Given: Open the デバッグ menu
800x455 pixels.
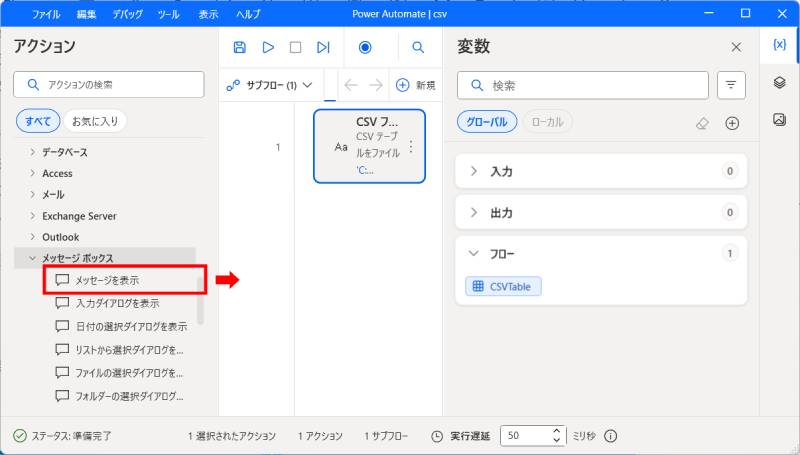Looking at the screenshot, I should (x=127, y=14).
